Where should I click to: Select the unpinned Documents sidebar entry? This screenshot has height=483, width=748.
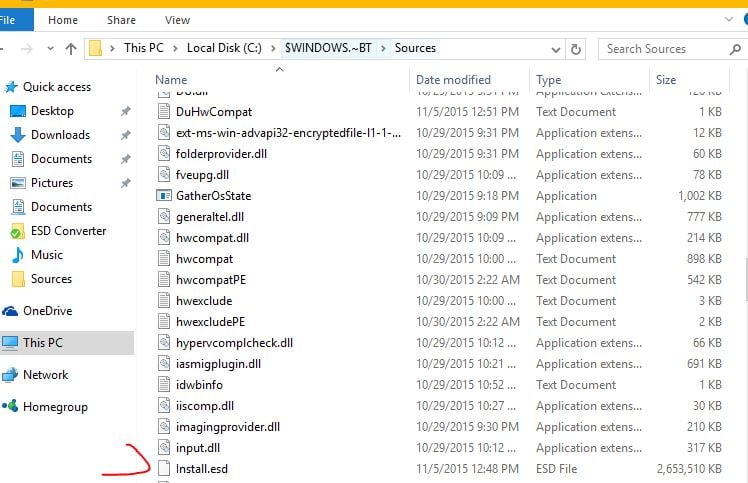coord(61,207)
